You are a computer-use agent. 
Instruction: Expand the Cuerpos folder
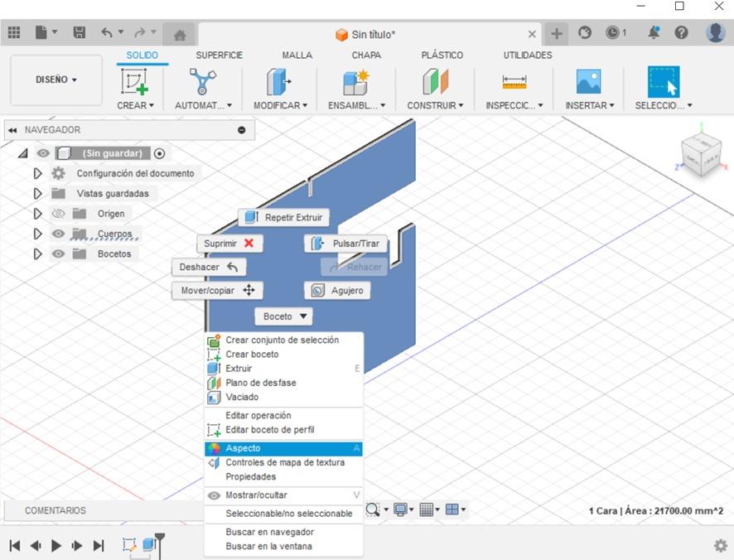tap(37, 234)
